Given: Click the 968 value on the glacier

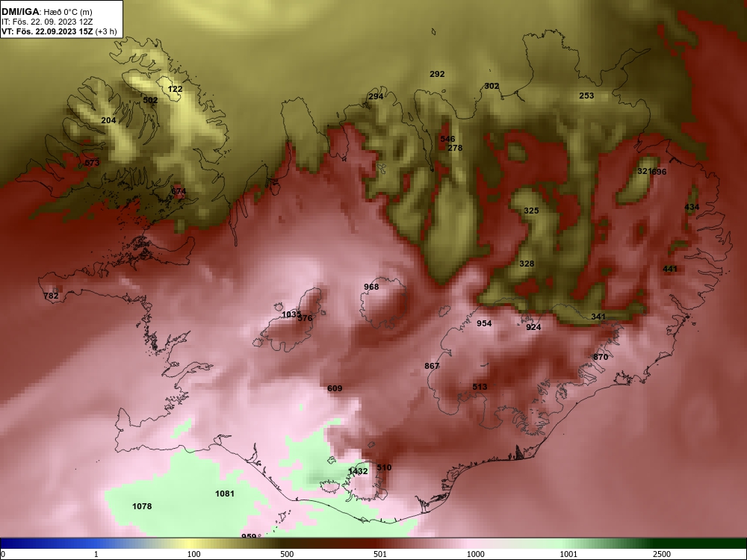Looking at the screenshot, I should [x=371, y=287].
